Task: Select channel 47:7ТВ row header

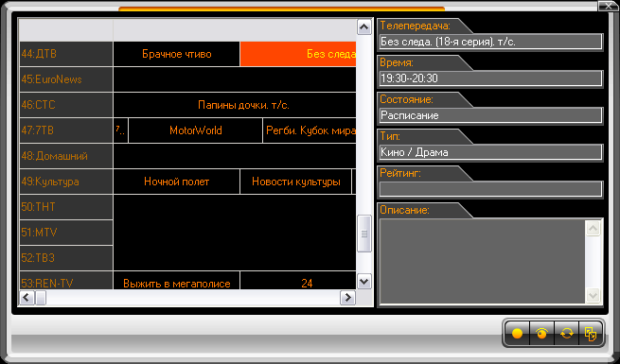Action: [x=66, y=130]
